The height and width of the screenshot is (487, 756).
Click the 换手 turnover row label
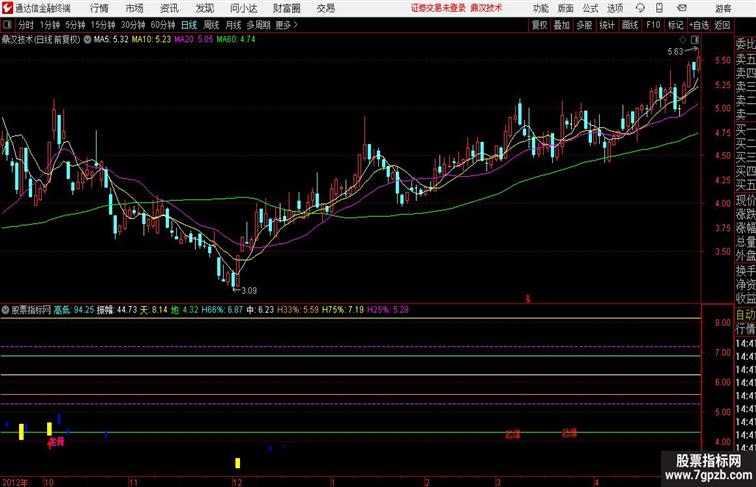(745, 271)
